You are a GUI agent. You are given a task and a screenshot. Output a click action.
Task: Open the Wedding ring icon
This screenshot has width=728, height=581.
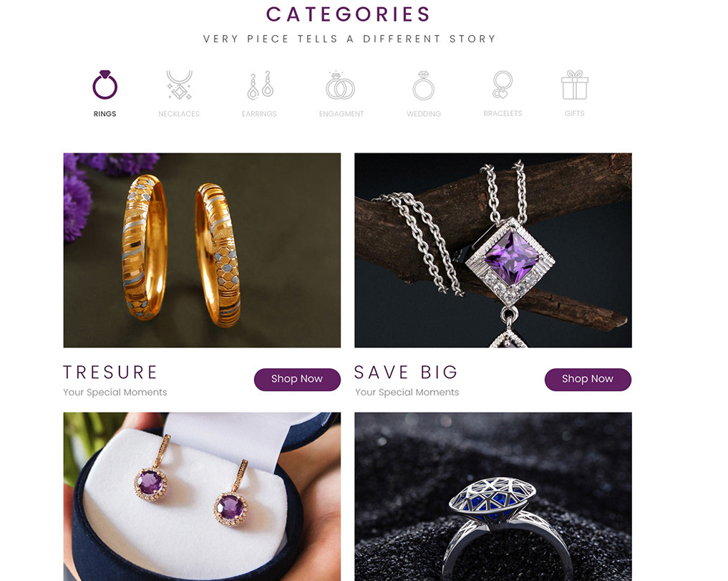pyautogui.click(x=424, y=85)
